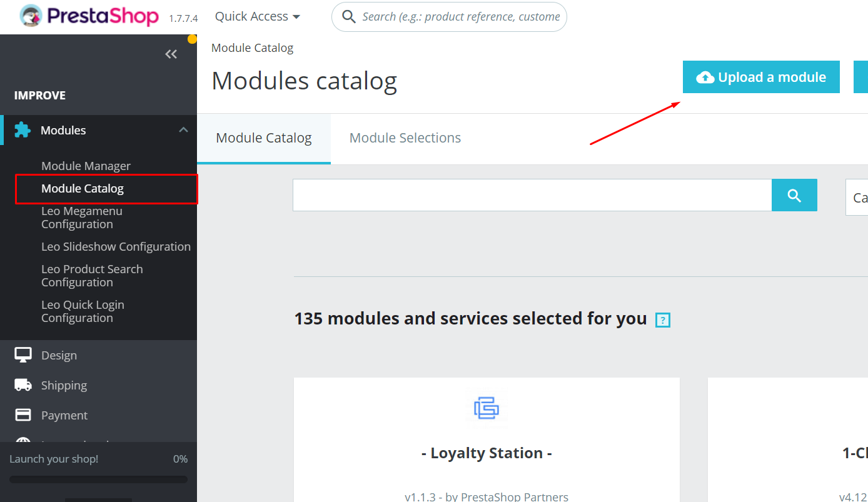Select the Module Catalog tab
The height and width of the screenshot is (502, 868).
click(263, 138)
